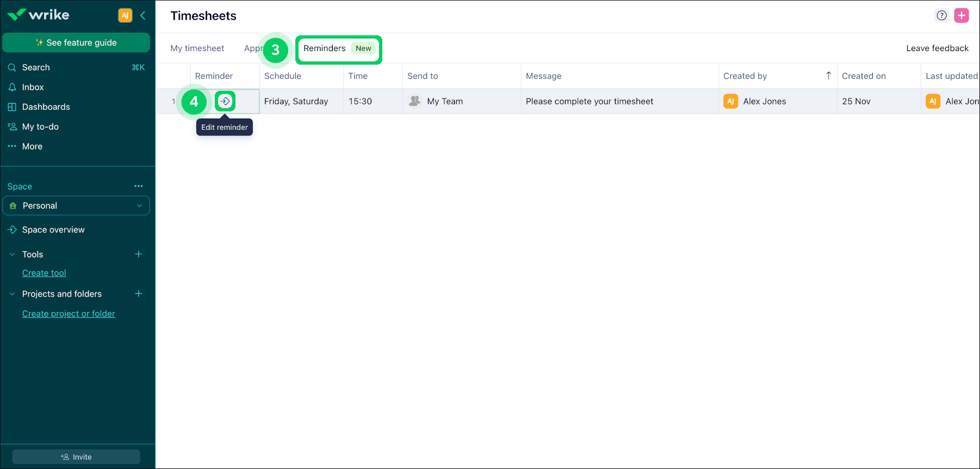Click the pink plus create button

point(962,15)
